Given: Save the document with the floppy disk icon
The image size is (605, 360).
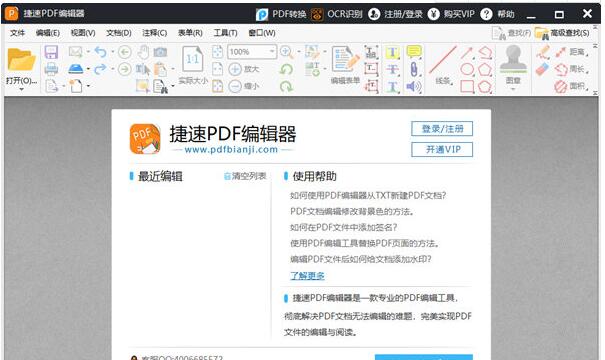Looking at the screenshot, I should coord(51,52).
